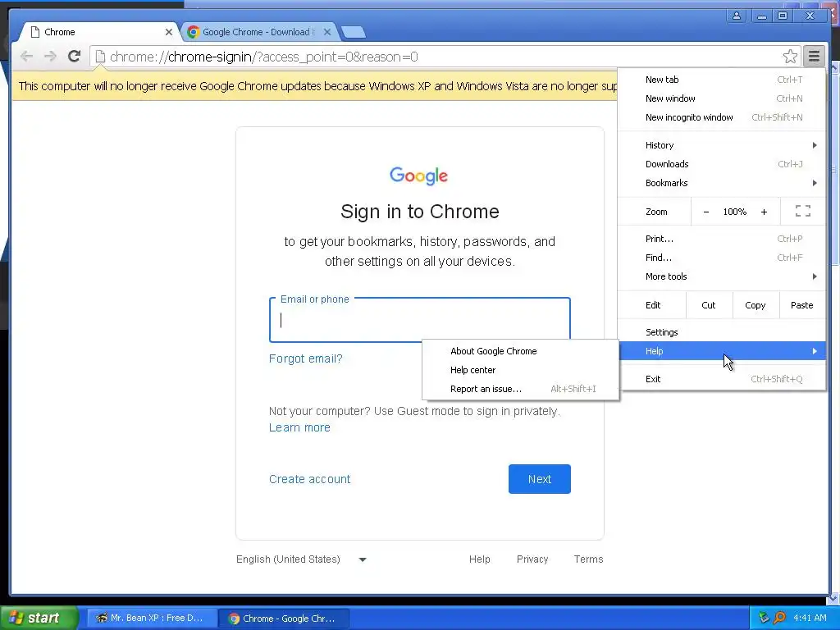Open the English (United States) language dropdown
Screen dimensions: 840x630
click(301, 559)
